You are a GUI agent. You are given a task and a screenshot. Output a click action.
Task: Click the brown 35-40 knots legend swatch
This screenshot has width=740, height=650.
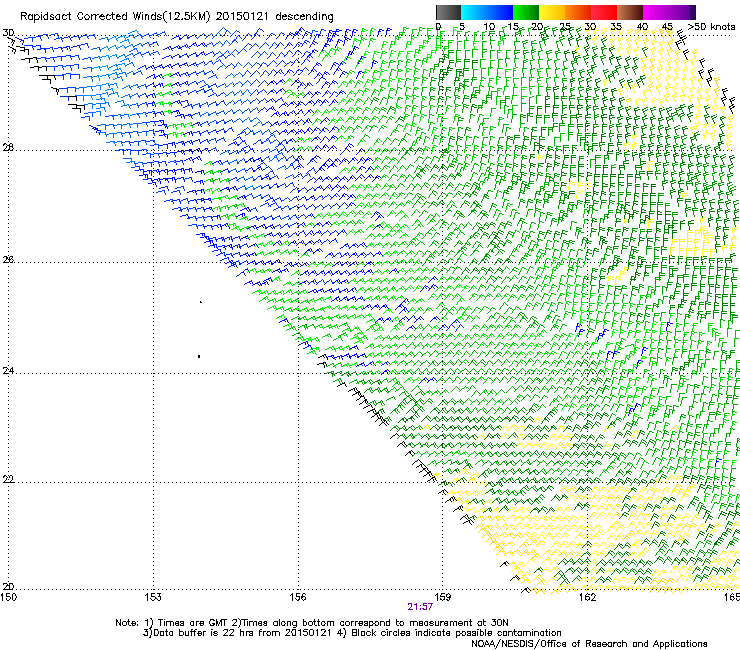point(630,12)
